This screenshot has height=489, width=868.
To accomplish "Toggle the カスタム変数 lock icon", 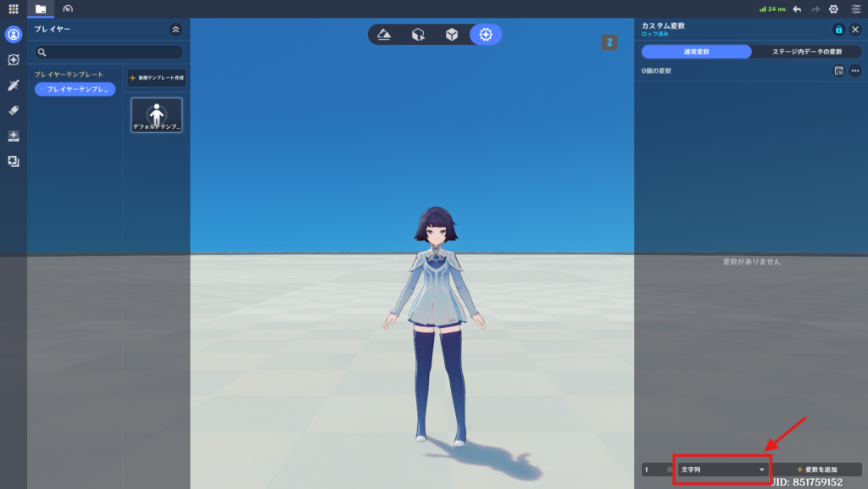I will coord(838,30).
